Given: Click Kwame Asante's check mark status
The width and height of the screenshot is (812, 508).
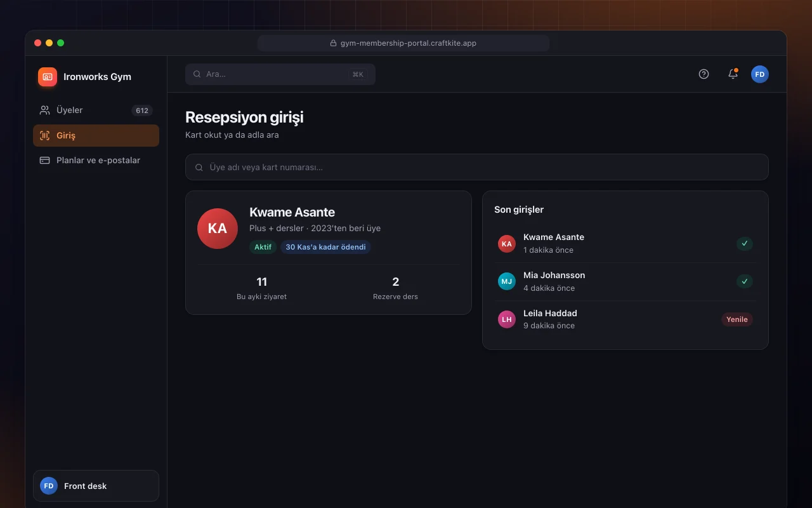Looking at the screenshot, I should coord(745,243).
